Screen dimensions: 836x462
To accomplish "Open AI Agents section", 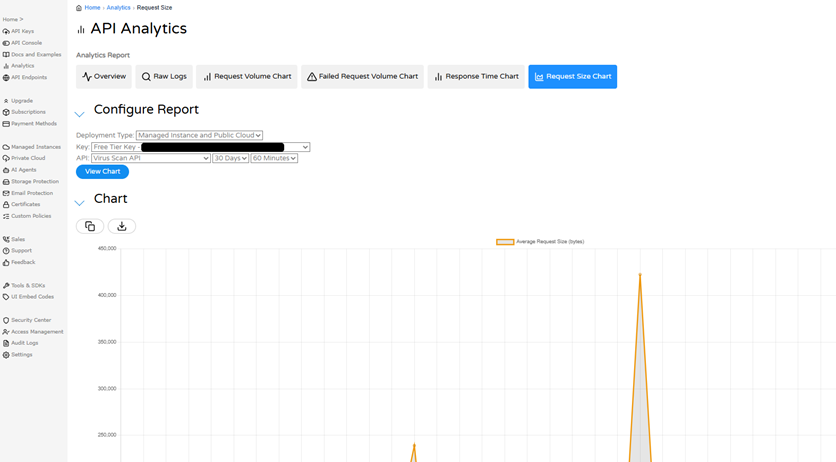I will 20,170.
